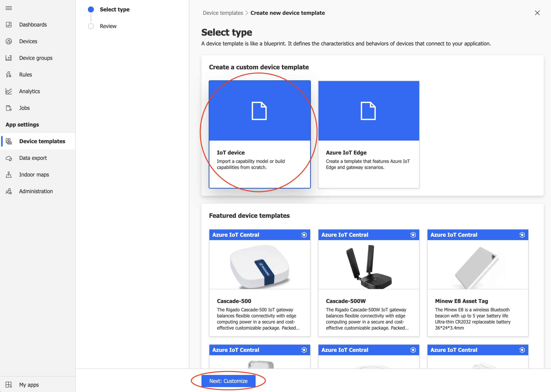551x392 pixels.
Task: Open Indoor maps icon in sidebar
Action: pyautogui.click(x=9, y=175)
